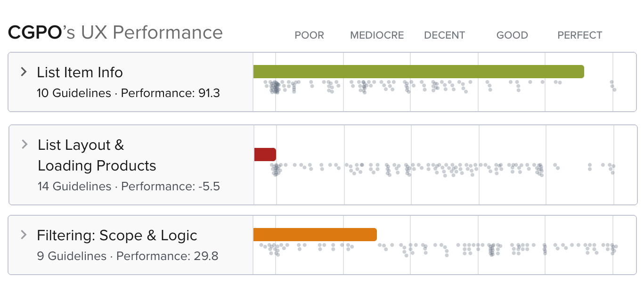This screenshot has width=644, height=285.
Task: Expand the List Layout & Loading Products chevron
Action: pos(24,145)
